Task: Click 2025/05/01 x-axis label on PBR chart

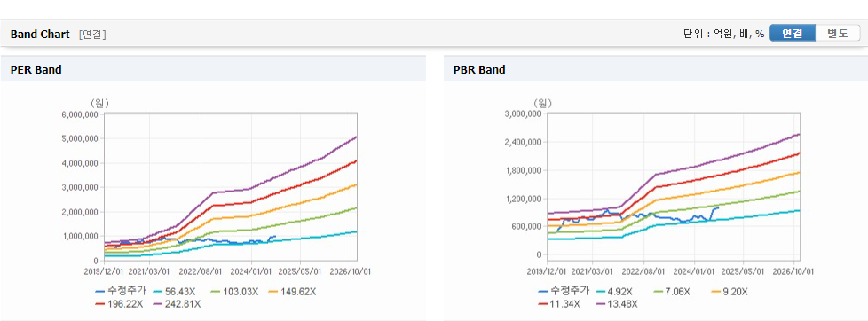Action: [743, 271]
